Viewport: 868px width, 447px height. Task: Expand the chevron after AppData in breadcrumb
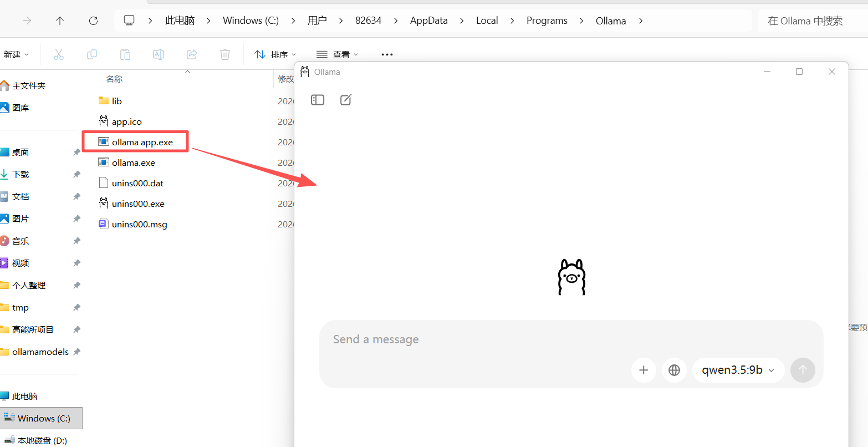461,21
